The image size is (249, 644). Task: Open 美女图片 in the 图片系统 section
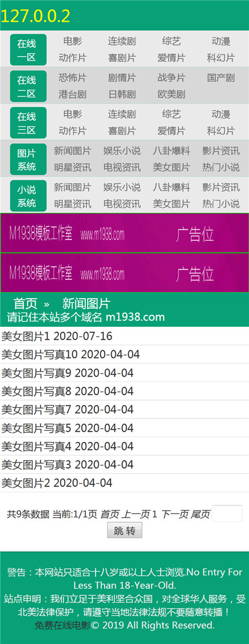coord(171,168)
